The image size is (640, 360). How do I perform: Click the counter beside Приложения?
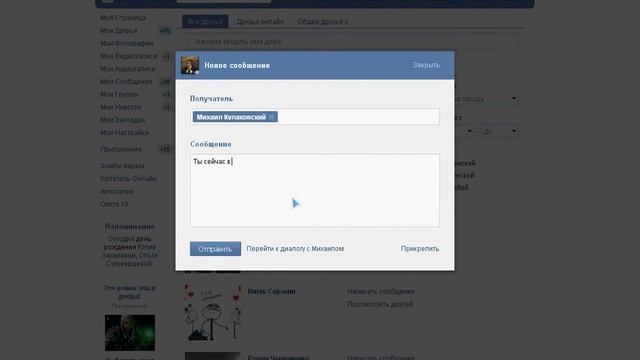click(164, 149)
